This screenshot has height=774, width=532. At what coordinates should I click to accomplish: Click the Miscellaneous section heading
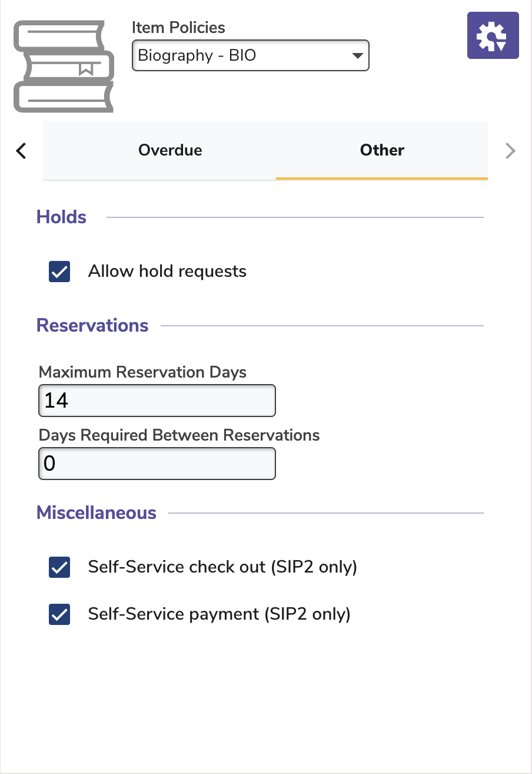tap(97, 513)
